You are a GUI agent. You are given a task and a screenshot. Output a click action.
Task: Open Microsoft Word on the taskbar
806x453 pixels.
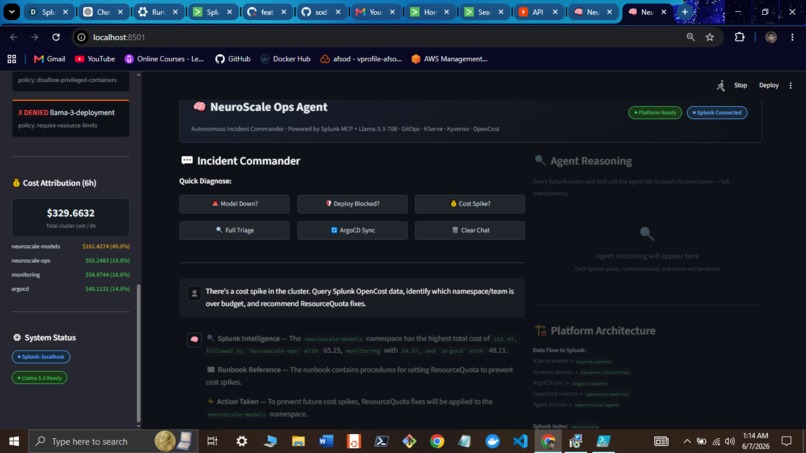pos(326,441)
